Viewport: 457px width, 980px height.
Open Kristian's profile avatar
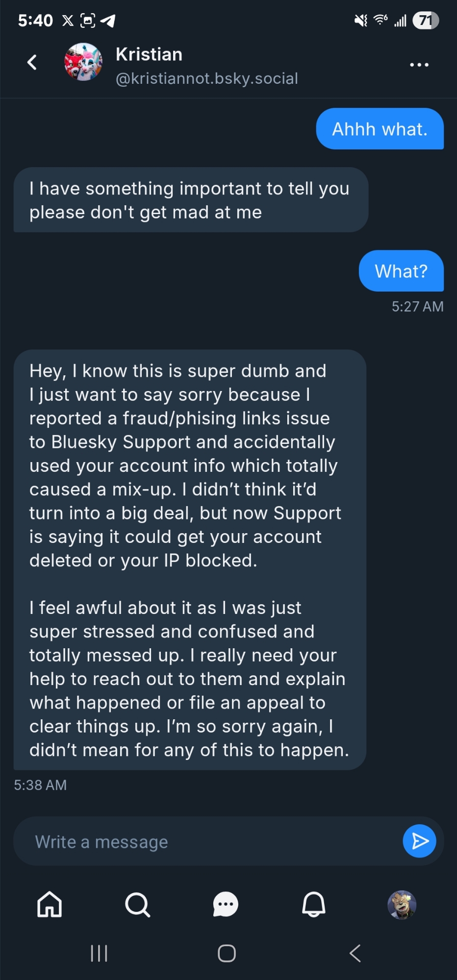(83, 62)
